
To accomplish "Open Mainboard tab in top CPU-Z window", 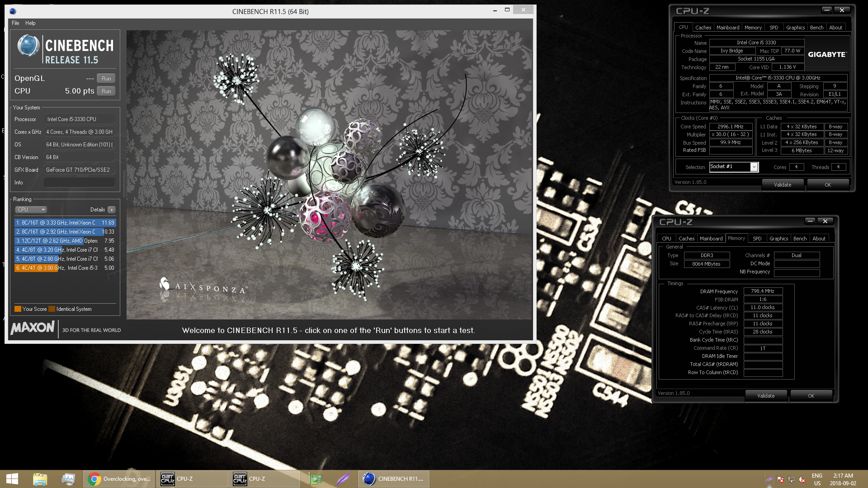I will 728,28.
